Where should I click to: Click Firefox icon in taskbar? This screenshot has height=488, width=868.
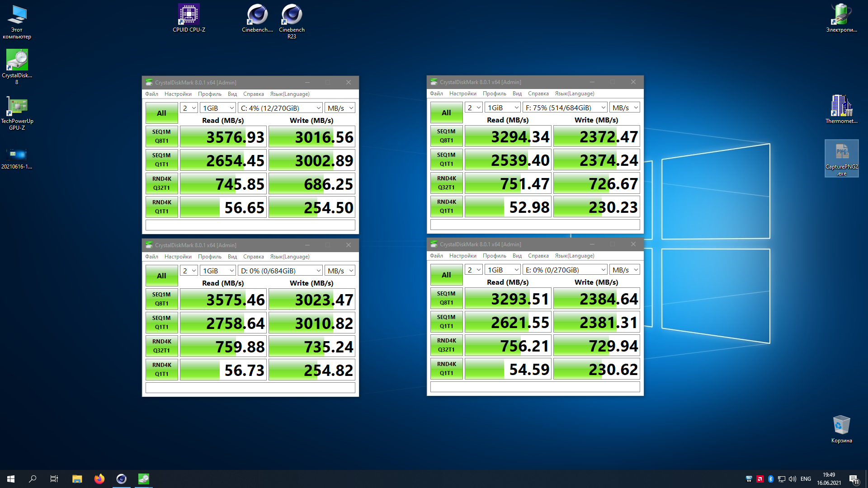[99, 479]
